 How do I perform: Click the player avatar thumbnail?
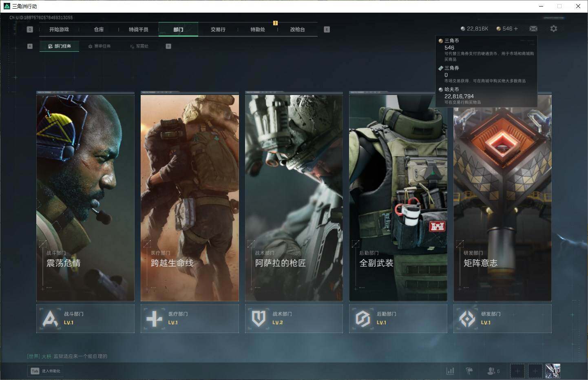coord(553,371)
